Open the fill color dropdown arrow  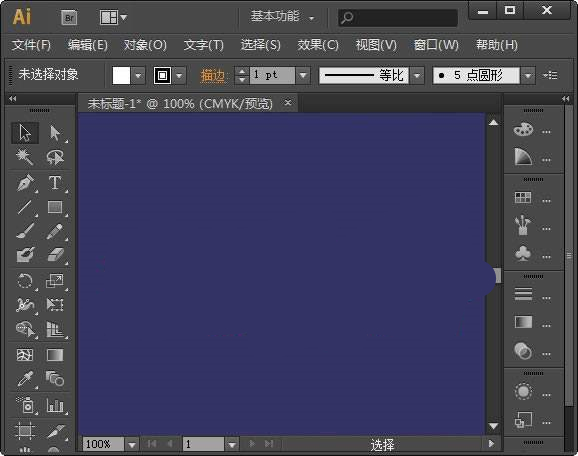point(138,76)
